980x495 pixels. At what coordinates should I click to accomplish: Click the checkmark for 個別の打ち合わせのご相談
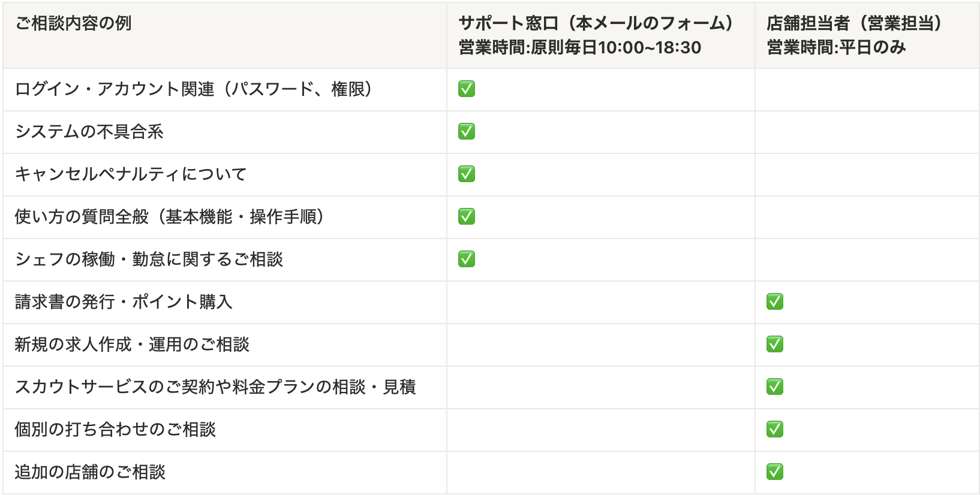(x=775, y=430)
